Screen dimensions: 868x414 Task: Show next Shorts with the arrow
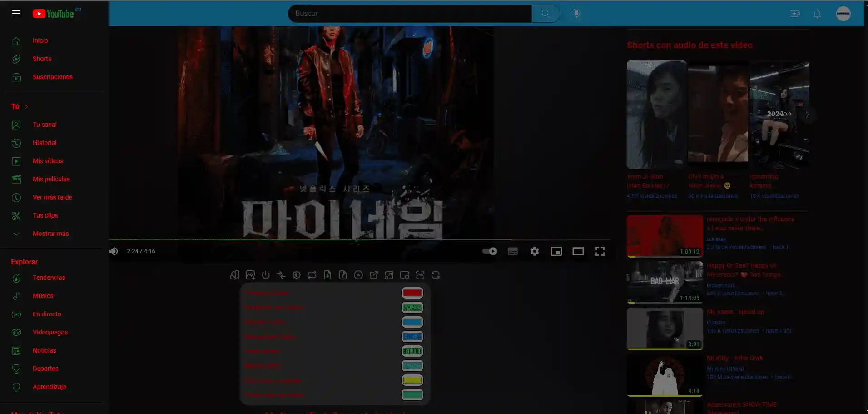pos(807,115)
